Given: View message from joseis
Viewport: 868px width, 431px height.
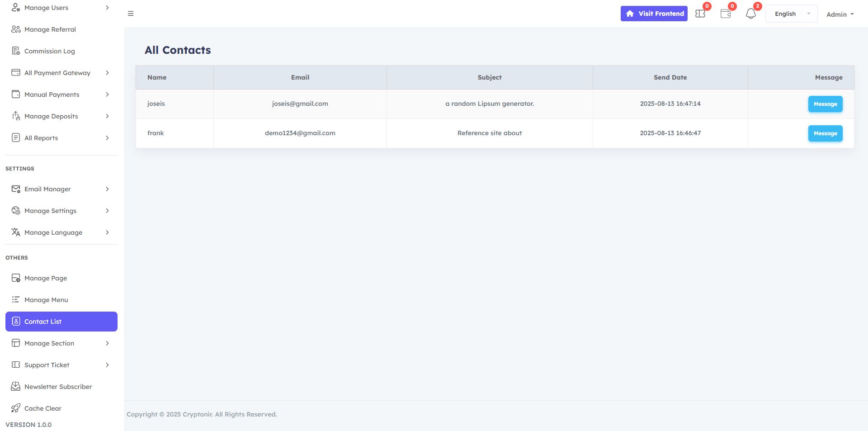Looking at the screenshot, I should [x=825, y=104].
